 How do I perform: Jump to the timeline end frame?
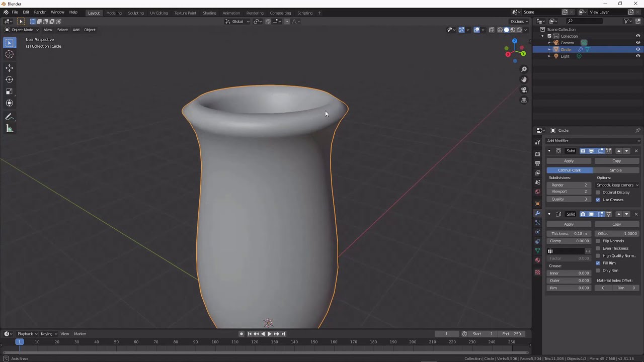(x=283, y=334)
